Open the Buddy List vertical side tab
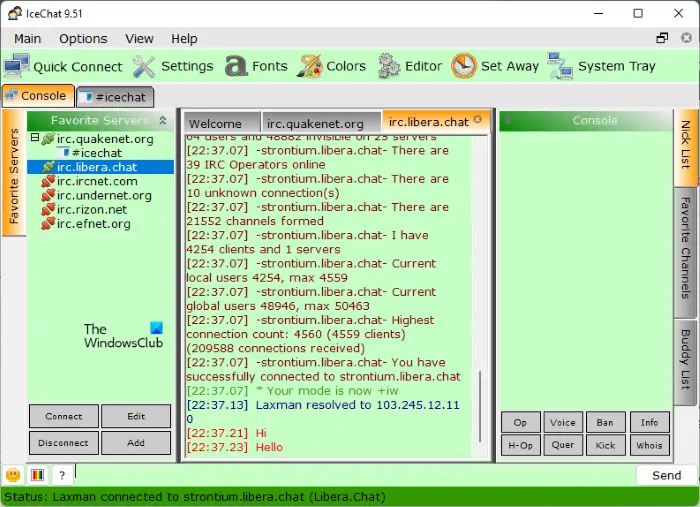Viewport: 700px width, 507px height. click(x=685, y=362)
